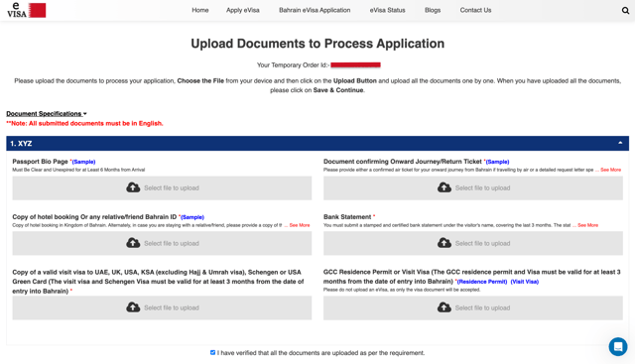Click cloud upload icon for Bank Statement
Image resolution: width=635 pixels, height=364 pixels.
point(444,243)
